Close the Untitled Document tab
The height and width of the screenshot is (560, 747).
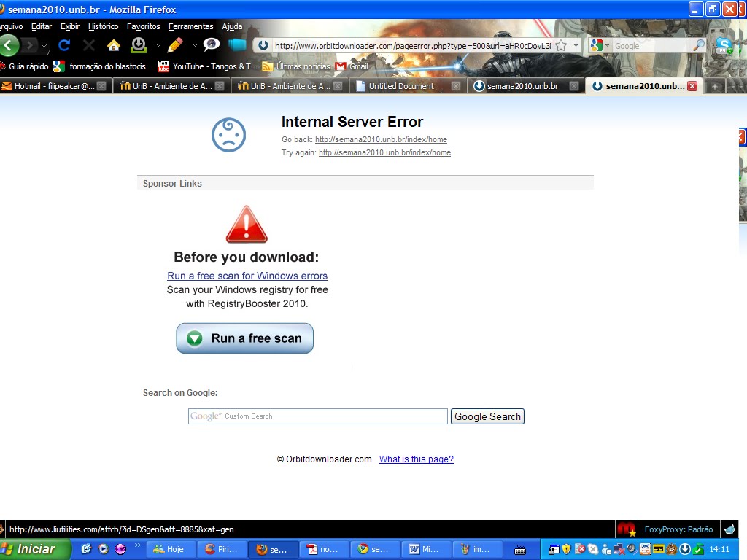pos(456,86)
